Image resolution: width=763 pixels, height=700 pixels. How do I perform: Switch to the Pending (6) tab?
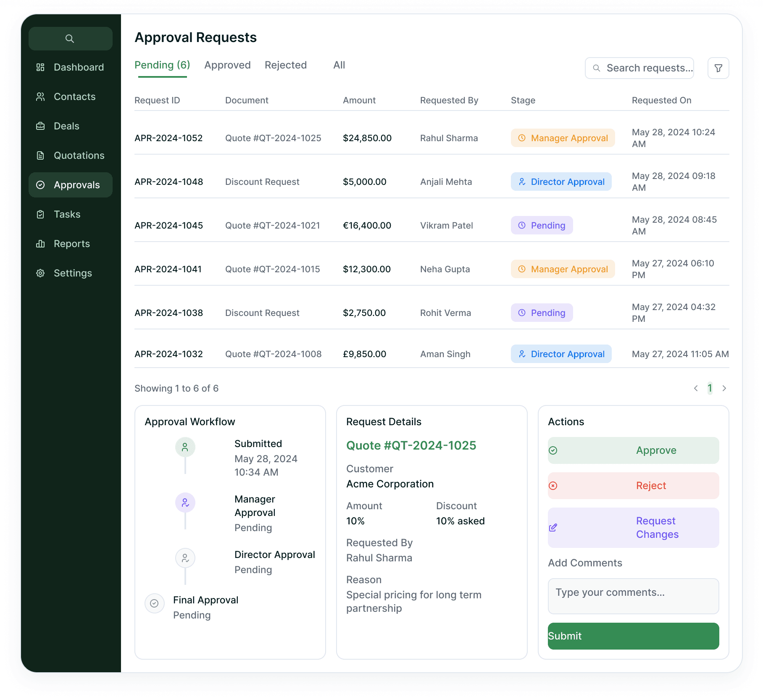162,65
